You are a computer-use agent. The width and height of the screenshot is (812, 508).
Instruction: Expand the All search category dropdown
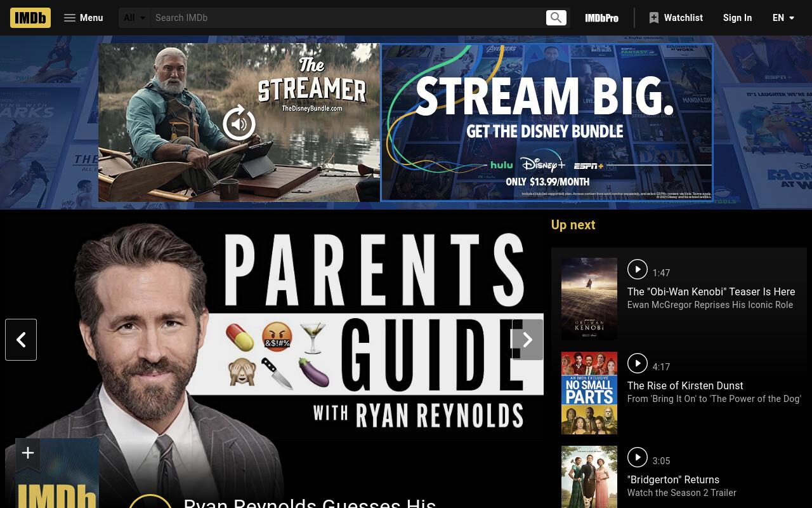135,18
